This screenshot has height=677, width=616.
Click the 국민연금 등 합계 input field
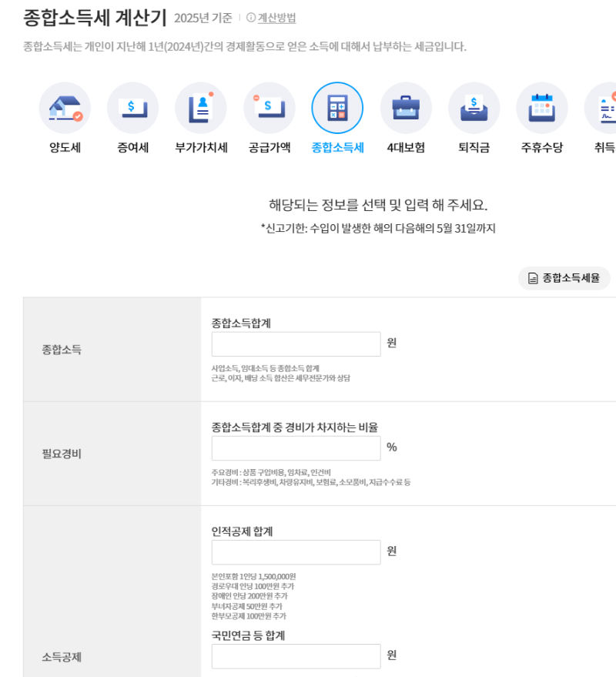click(295, 655)
